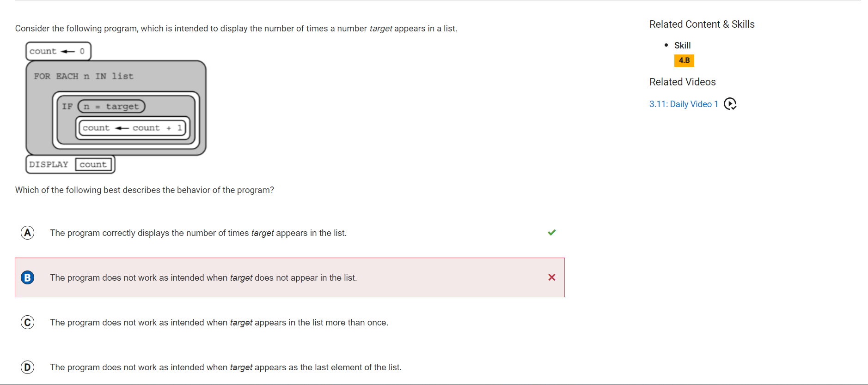The height and width of the screenshot is (385, 868).
Task: Click the 'count ← 0' assignment block
Action: [58, 51]
